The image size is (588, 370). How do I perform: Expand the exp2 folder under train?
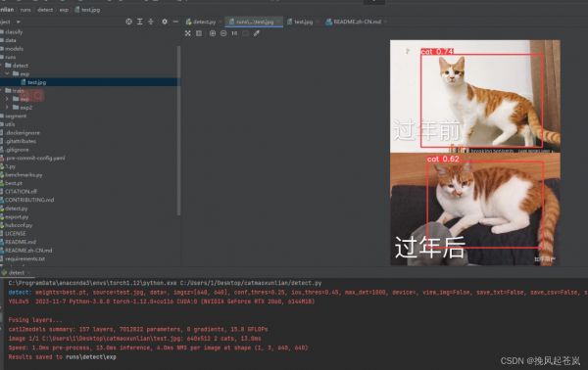click(7, 108)
